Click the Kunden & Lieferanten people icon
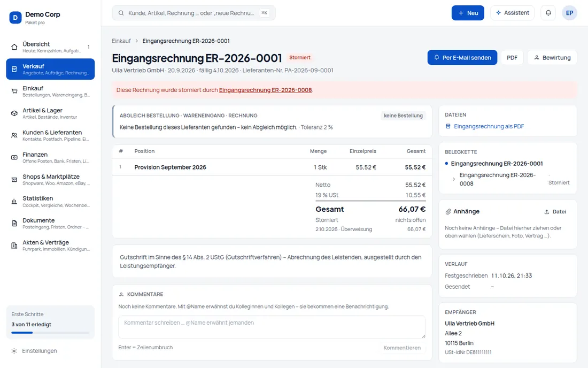The height and width of the screenshot is (368, 588). 14,135
